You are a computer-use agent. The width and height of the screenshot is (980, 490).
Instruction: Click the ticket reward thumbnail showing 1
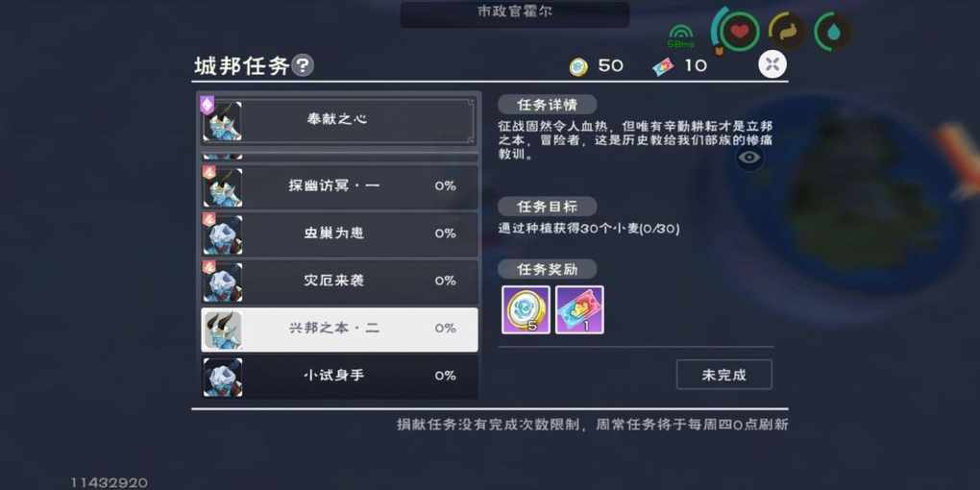[x=579, y=310]
